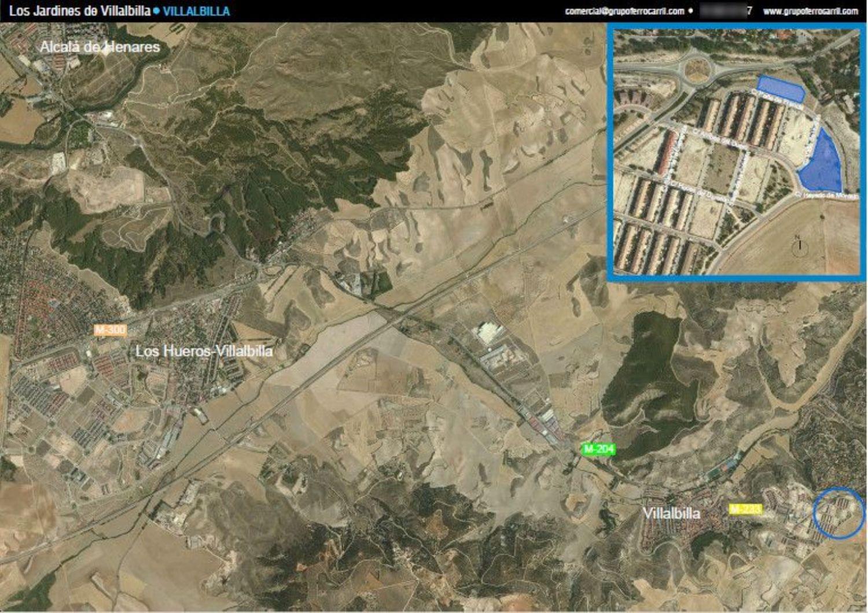
Task: Click the blurred phone number in header
Action: [x=724, y=11]
